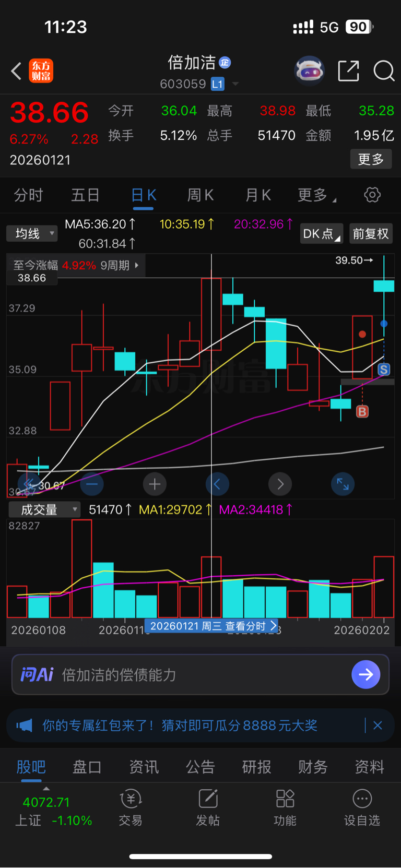Open the 均线 indicator dropdown
The height and width of the screenshot is (868, 401).
tap(32, 233)
